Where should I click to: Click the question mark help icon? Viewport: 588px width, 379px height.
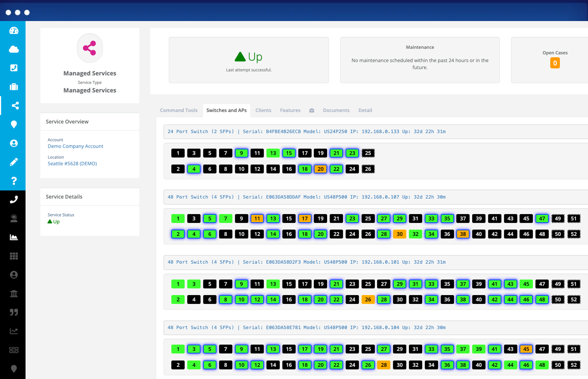point(13,181)
